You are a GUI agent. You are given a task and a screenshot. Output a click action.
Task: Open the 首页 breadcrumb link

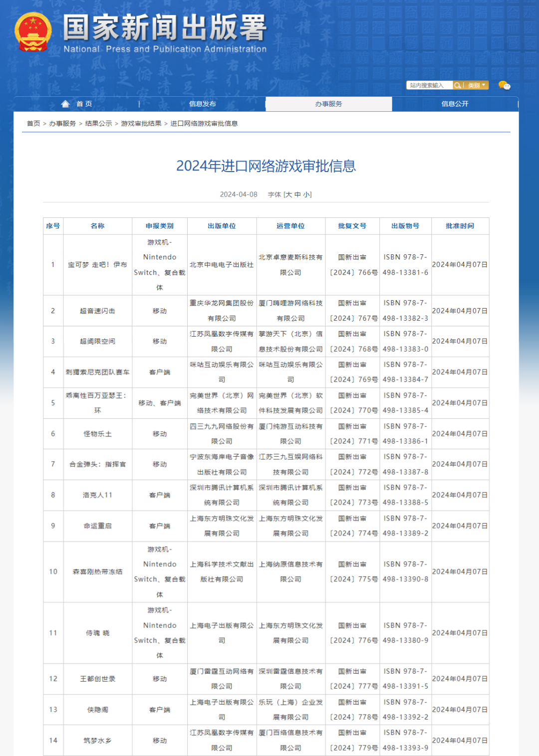point(33,124)
